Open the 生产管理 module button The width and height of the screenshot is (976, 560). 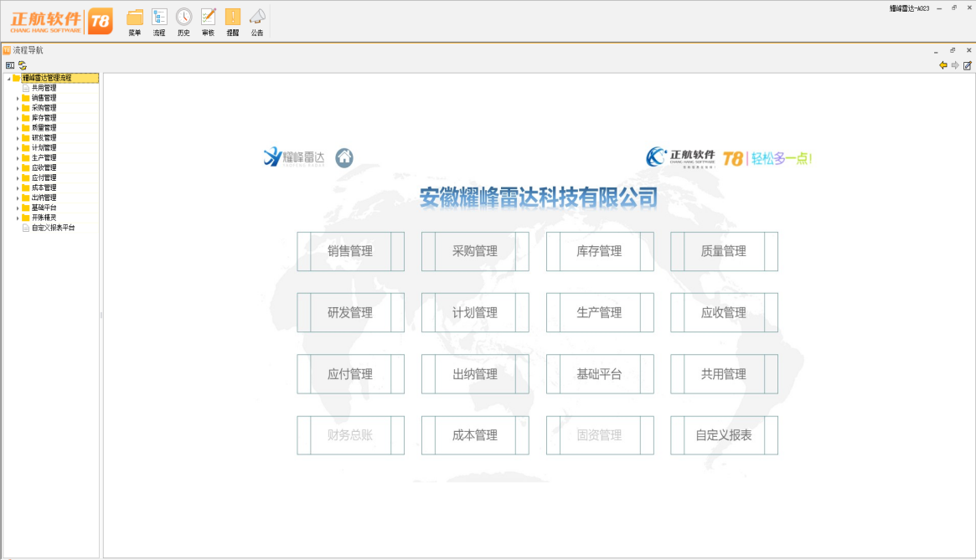click(599, 313)
